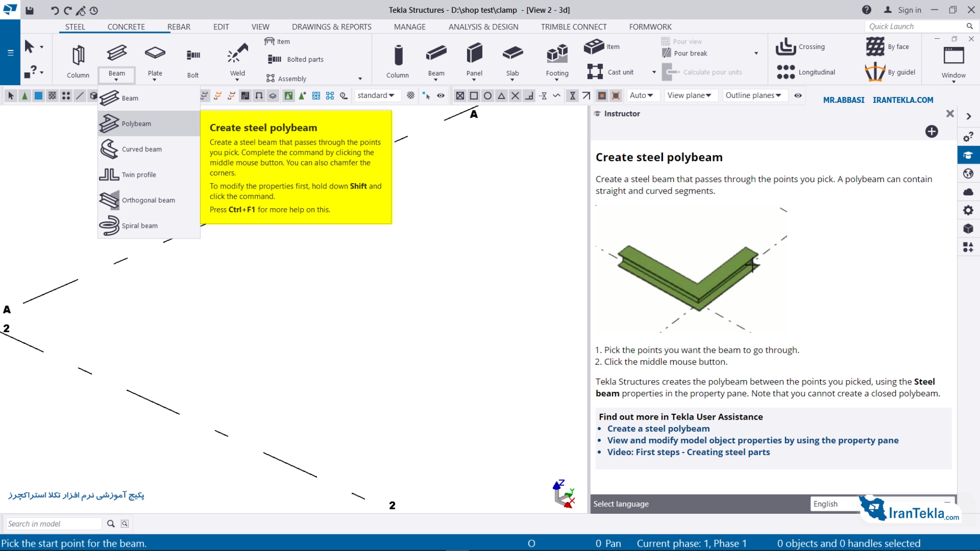Click the Search in model field

pos(53,524)
